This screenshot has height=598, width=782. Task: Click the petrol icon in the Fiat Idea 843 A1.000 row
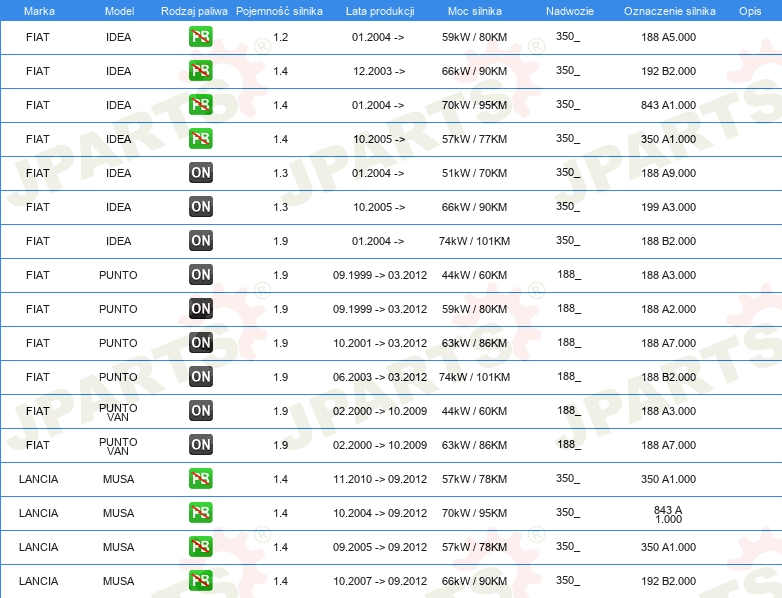click(x=200, y=105)
